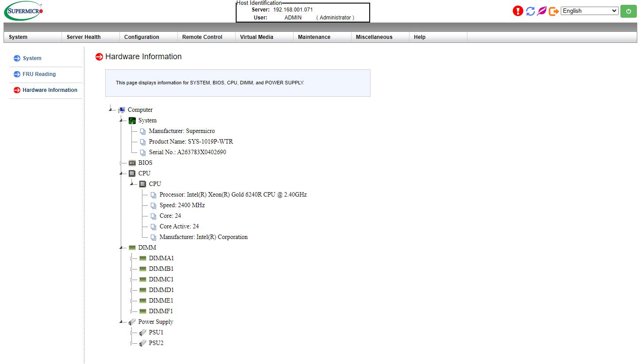The image size is (643, 364).
Task: Collapse the Computer tree node
Action: (x=110, y=109)
